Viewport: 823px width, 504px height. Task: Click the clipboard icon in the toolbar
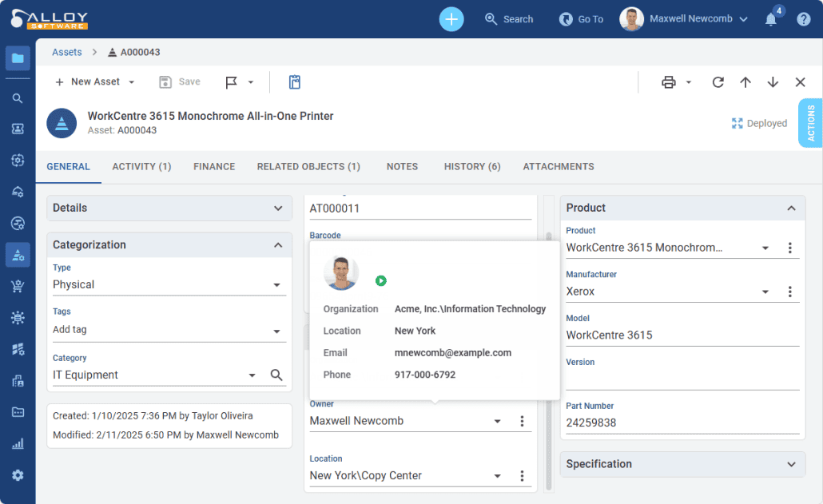tap(294, 81)
